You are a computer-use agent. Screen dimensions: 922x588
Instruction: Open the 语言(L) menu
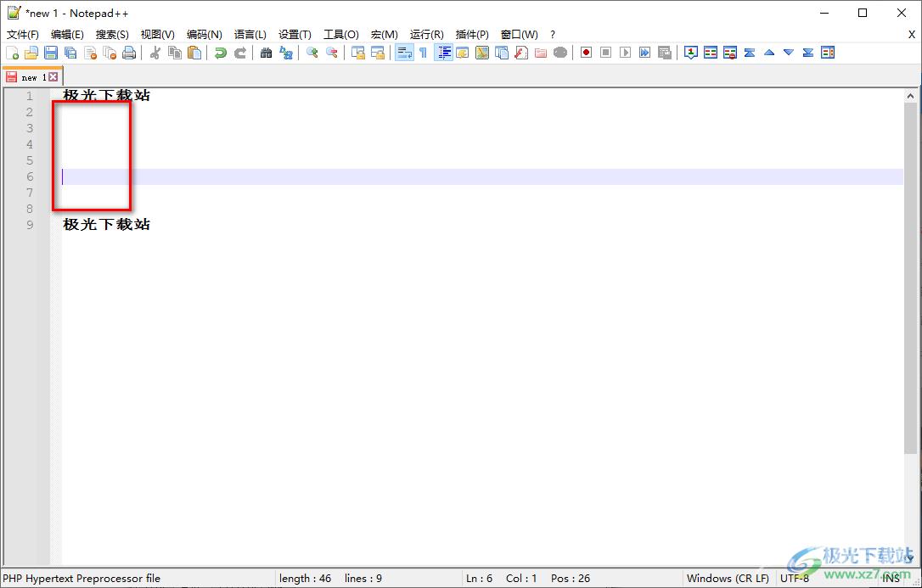coord(250,35)
